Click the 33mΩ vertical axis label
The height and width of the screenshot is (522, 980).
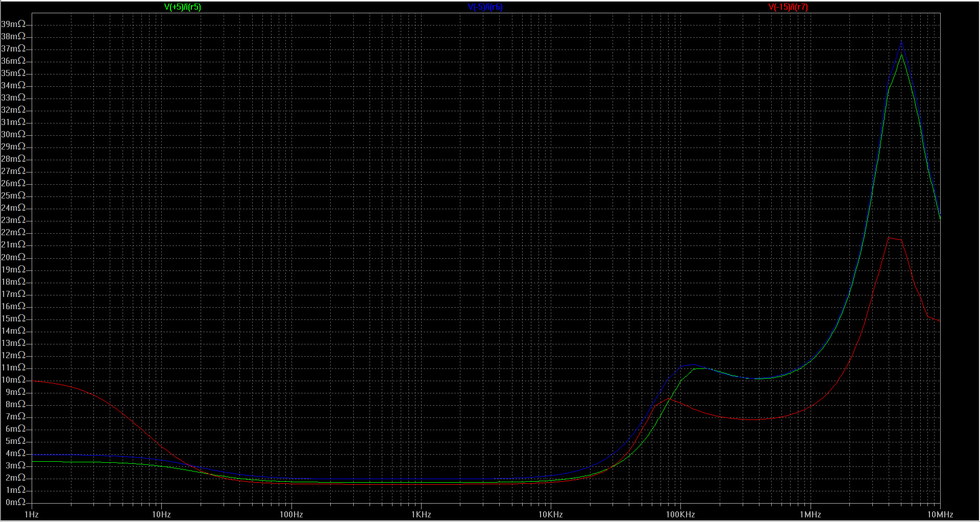13,97
